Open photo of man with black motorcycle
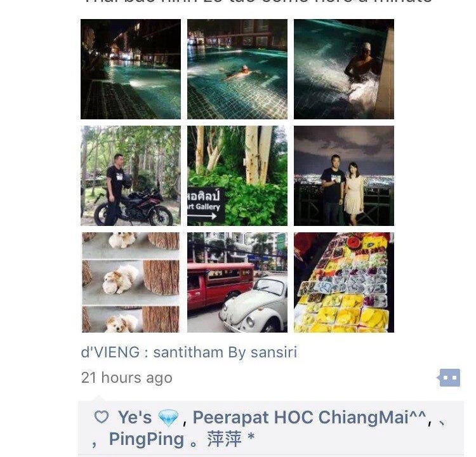Viewport: 476px width, 457px height. tap(131, 176)
